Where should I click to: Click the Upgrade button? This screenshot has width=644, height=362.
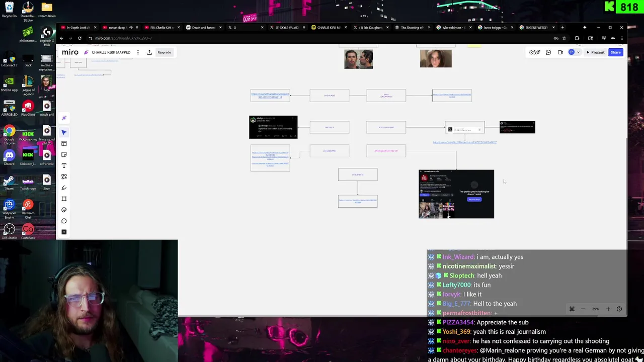click(x=165, y=52)
